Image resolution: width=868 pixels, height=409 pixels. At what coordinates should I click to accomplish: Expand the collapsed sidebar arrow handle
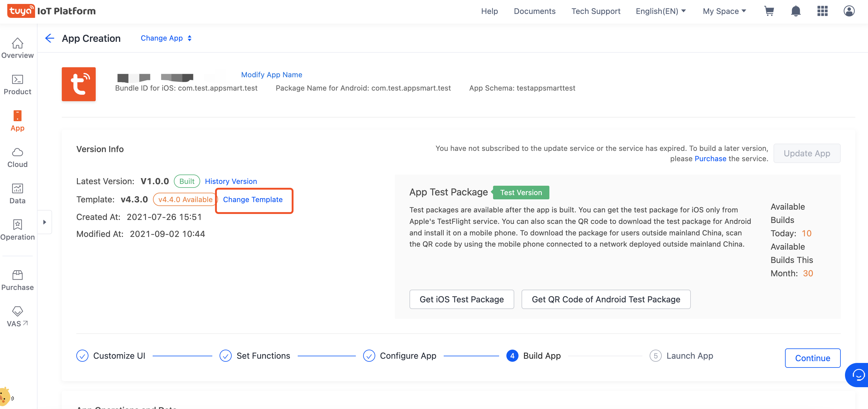coord(45,222)
